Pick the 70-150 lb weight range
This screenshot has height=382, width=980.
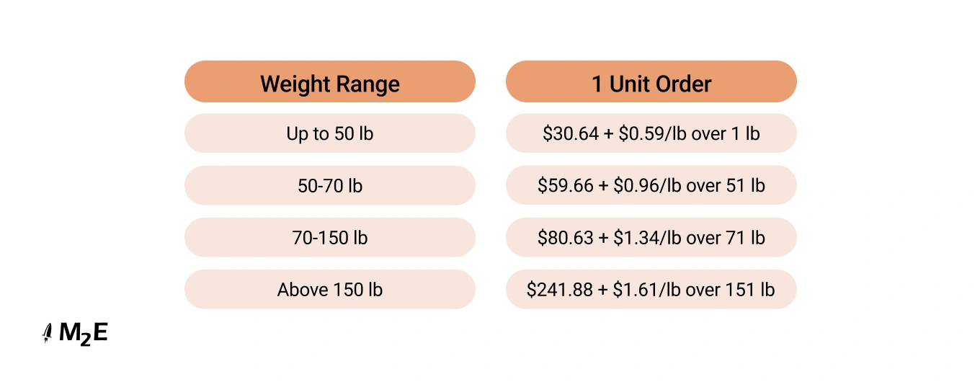click(x=330, y=238)
